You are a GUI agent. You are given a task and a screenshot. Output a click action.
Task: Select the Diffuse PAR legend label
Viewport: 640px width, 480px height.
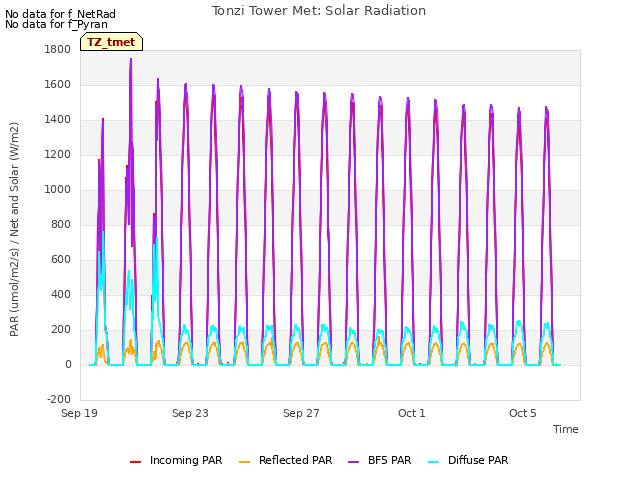coord(478,460)
